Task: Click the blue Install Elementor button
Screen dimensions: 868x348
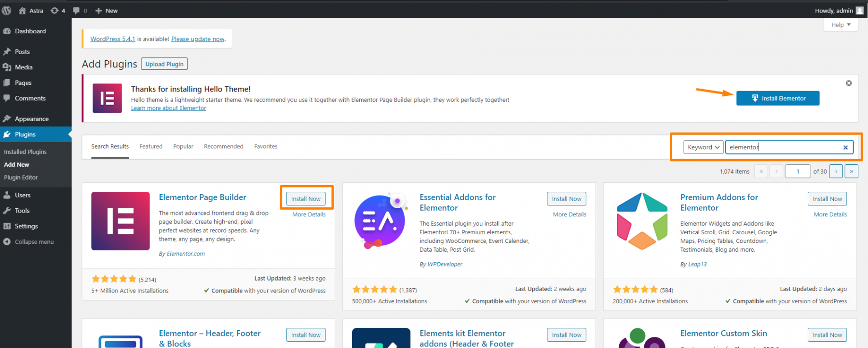Action: point(778,98)
